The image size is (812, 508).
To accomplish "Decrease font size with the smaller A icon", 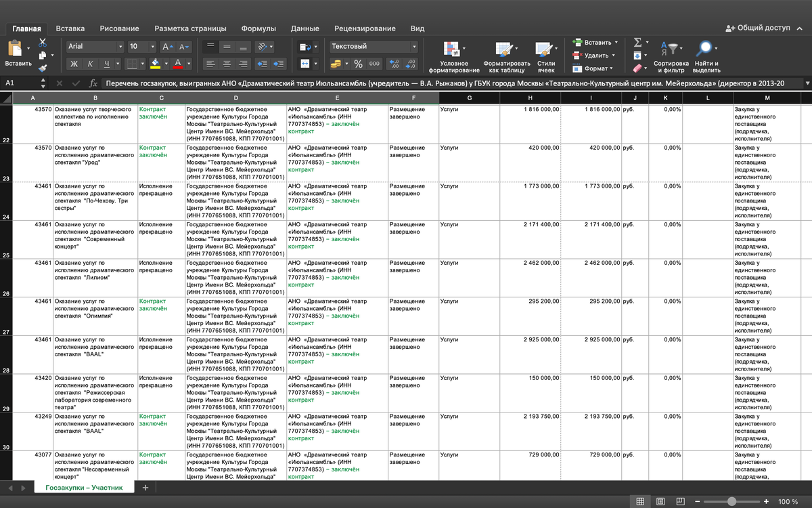I will [x=184, y=47].
